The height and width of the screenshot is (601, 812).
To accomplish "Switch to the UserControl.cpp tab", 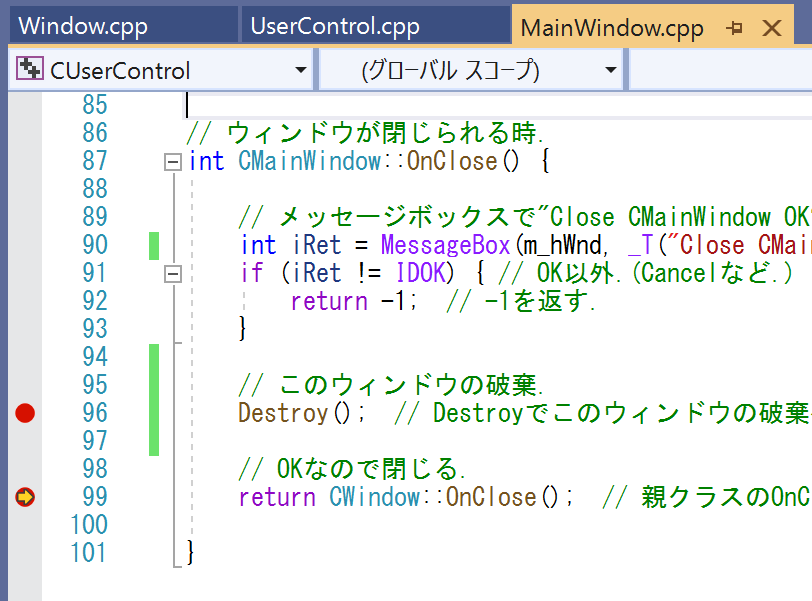I will coord(376,26).
